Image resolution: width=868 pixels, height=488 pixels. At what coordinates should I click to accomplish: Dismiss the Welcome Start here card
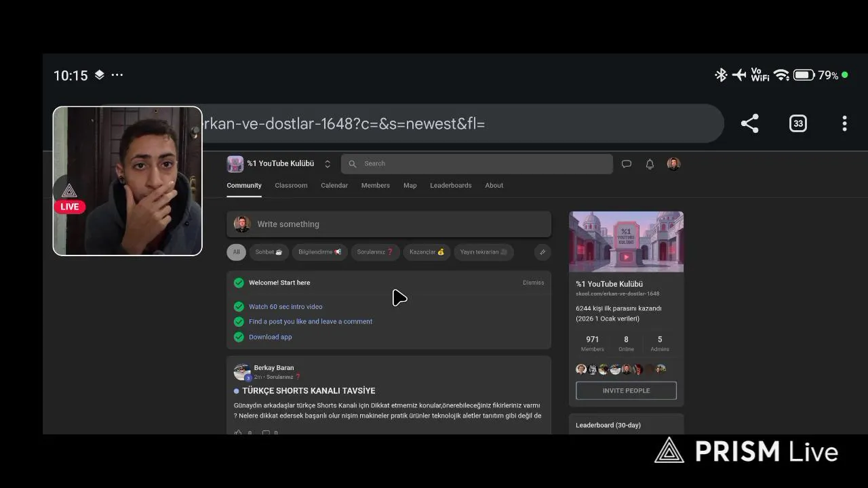pyautogui.click(x=533, y=283)
